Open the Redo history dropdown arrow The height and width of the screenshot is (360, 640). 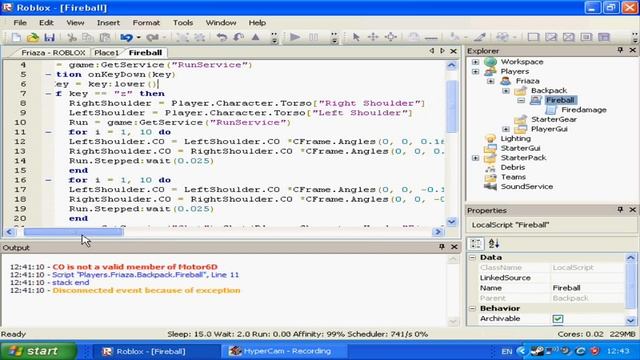click(164, 38)
